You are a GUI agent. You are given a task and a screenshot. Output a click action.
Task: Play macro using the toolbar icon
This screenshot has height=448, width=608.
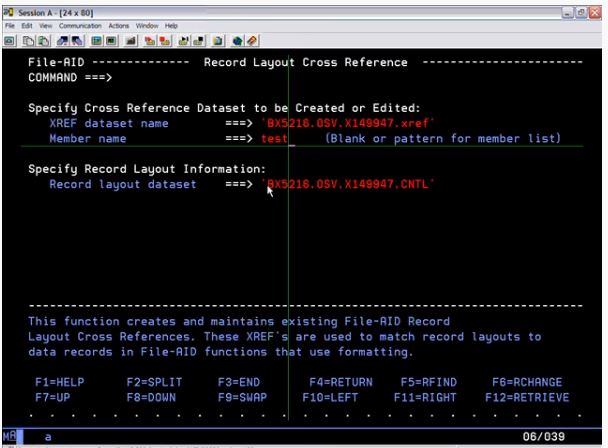[x=183, y=40]
